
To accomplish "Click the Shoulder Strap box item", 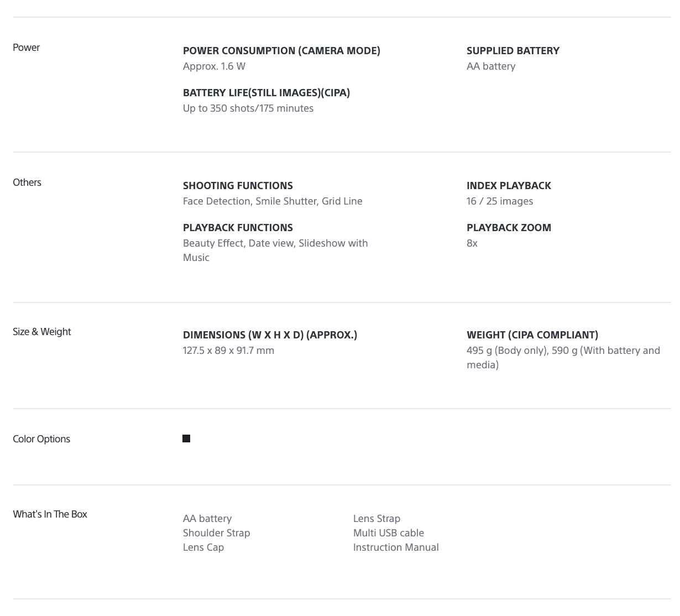I will tap(216, 533).
